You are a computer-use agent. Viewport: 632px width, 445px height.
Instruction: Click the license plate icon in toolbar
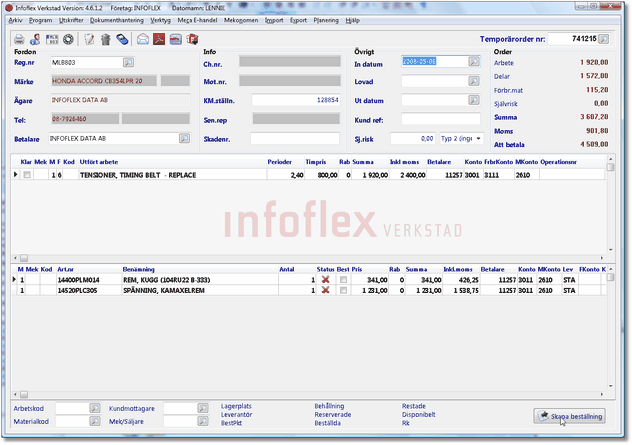(x=52, y=39)
